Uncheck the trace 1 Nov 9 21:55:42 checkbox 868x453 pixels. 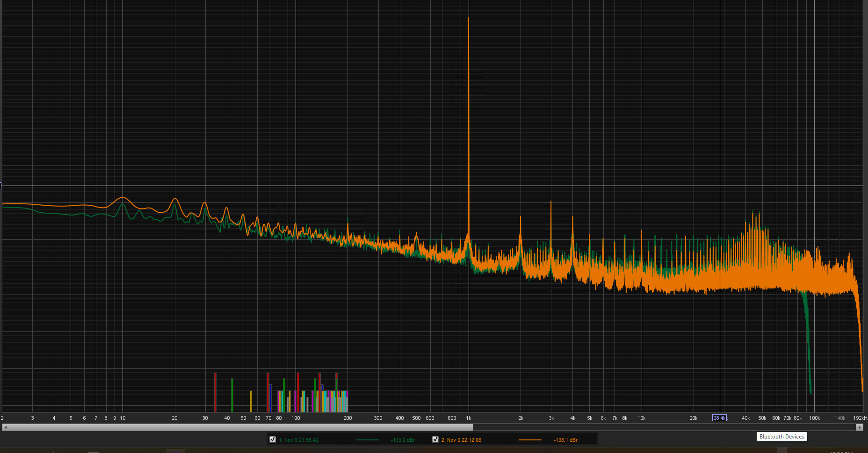(x=273, y=439)
